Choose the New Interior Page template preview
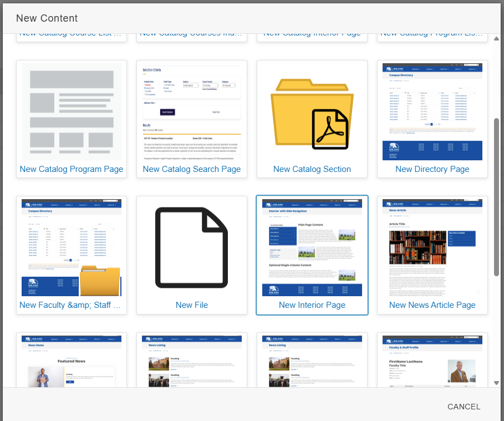This screenshot has height=421, width=504. pyautogui.click(x=312, y=247)
